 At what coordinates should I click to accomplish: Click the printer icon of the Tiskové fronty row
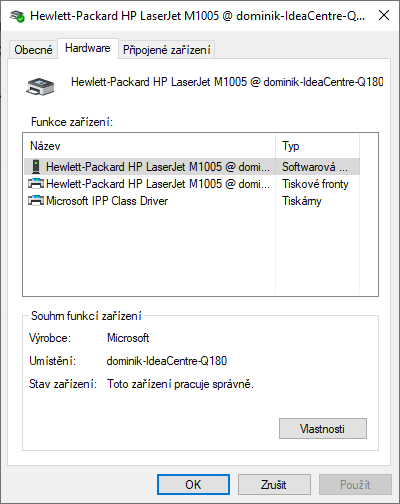(x=36, y=184)
